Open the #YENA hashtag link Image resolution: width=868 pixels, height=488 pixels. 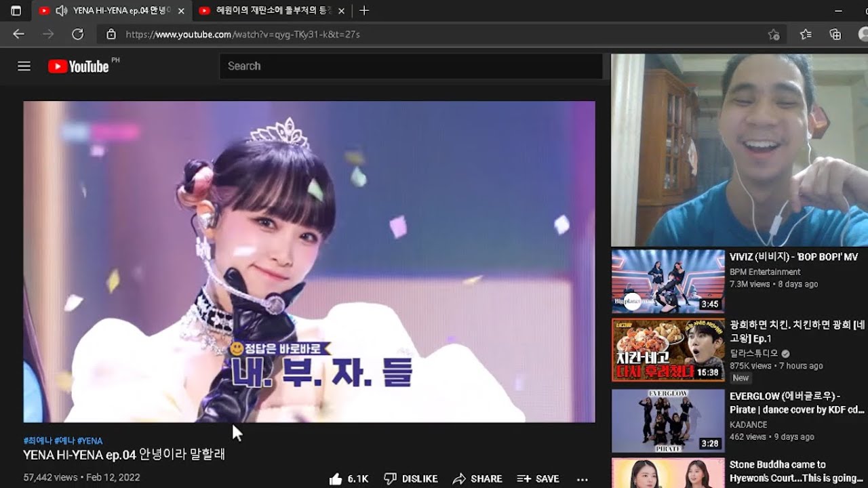pos(90,441)
